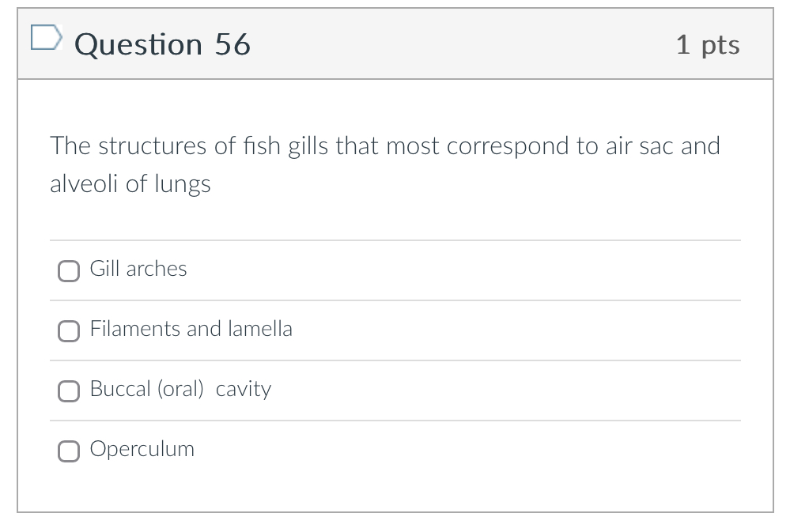Click the bookmark flag icon beside Question 56
Viewport: 790px width, 532px height.
[x=47, y=35]
